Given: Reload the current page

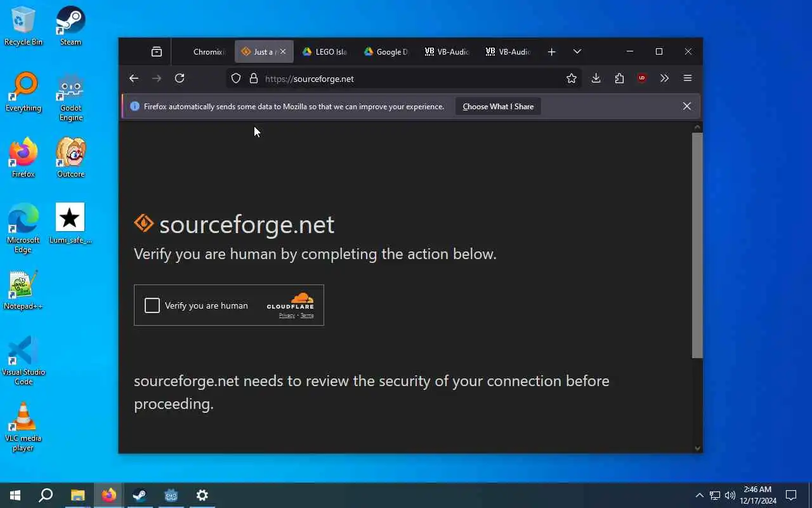Looking at the screenshot, I should point(180,78).
